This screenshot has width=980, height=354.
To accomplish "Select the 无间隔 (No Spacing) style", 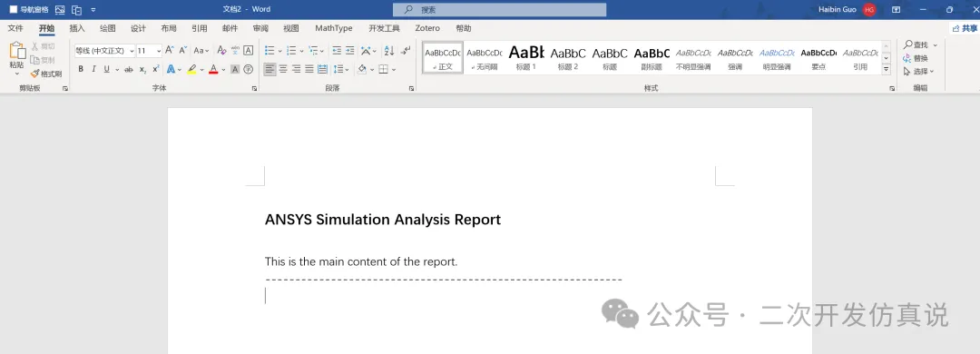I will (x=485, y=57).
